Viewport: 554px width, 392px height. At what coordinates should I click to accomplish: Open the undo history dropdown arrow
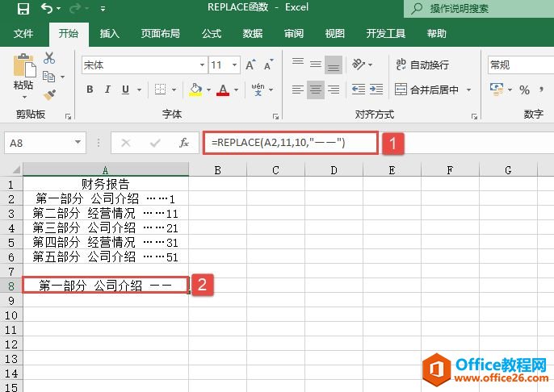(x=59, y=8)
